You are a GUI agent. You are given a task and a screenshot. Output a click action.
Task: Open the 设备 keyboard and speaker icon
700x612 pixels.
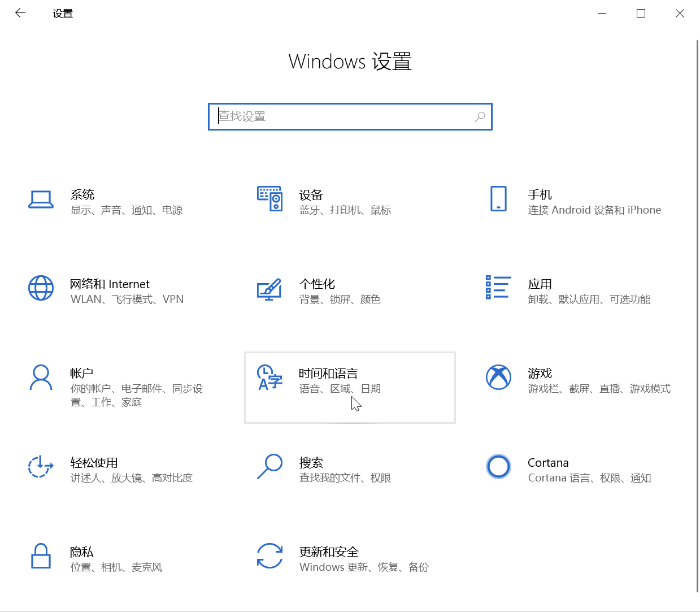(x=269, y=198)
